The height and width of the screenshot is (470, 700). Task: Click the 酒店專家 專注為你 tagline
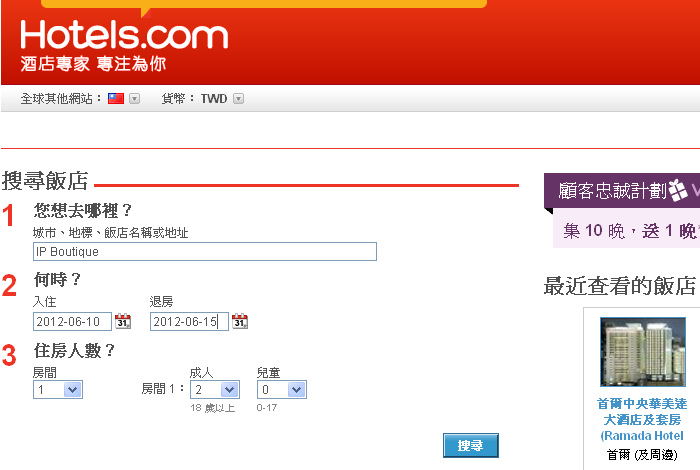(93, 64)
